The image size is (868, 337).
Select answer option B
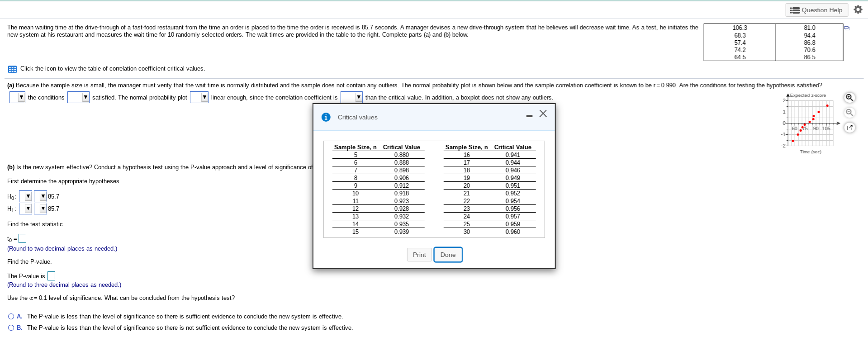point(11,328)
